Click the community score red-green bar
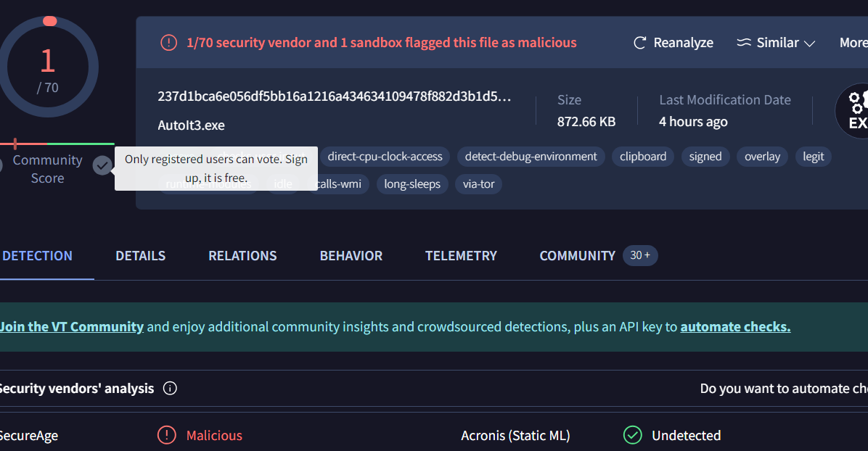868x451 pixels. (x=58, y=144)
